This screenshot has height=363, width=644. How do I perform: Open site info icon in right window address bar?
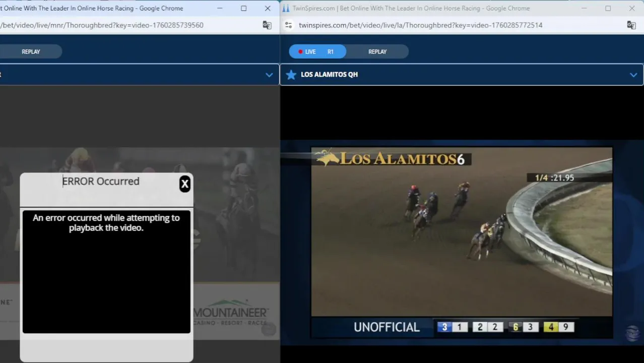point(289,25)
